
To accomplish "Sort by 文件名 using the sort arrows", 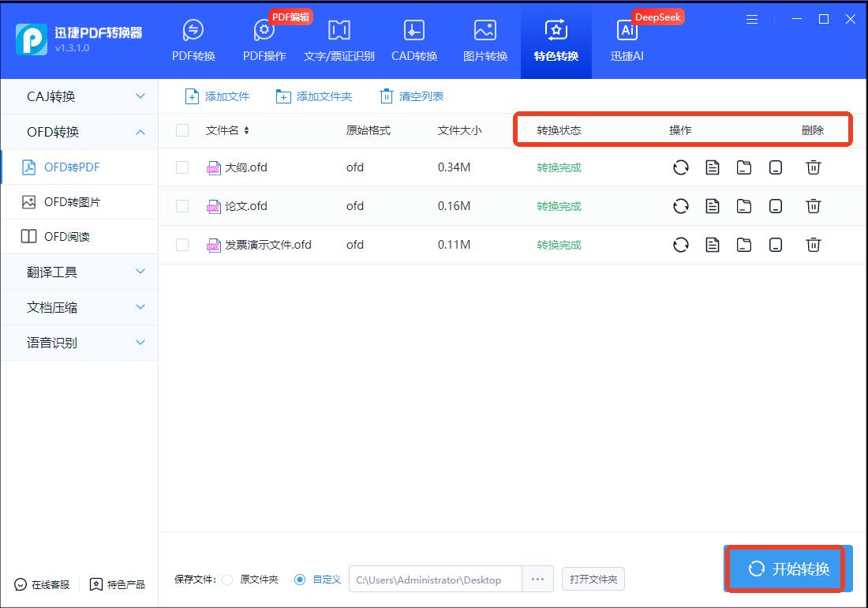I will (x=246, y=130).
